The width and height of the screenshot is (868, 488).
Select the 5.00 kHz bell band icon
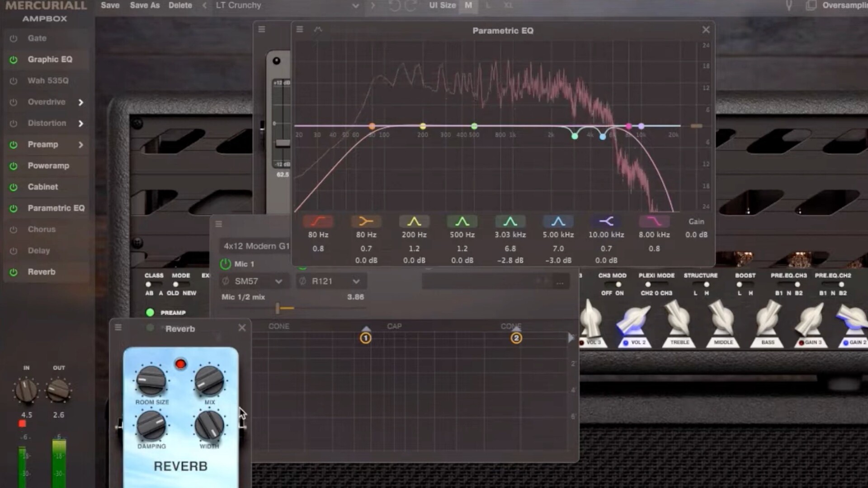click(x=558, y=221)
